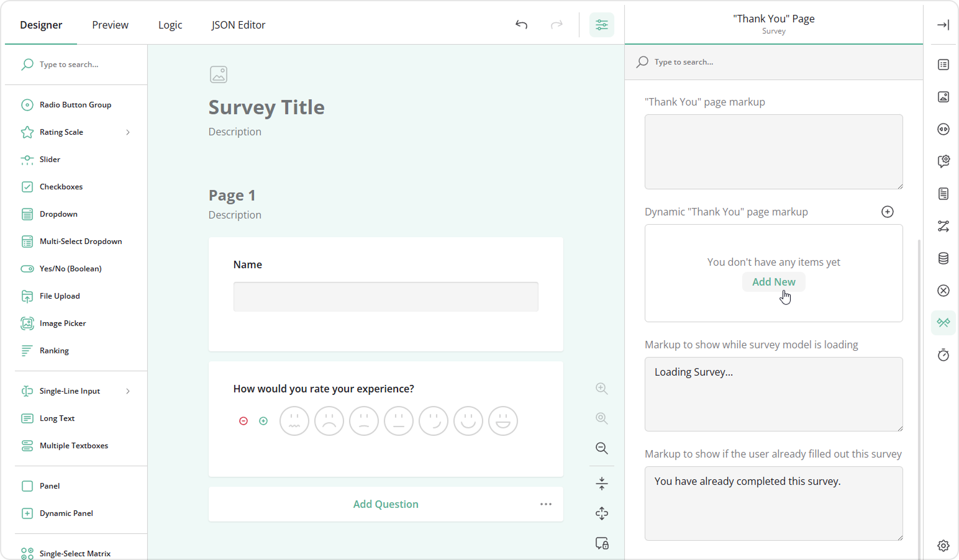This screenshot has width=959, height=560.
Task: Click the collapse all pages icon
Action: coord(601,483)
